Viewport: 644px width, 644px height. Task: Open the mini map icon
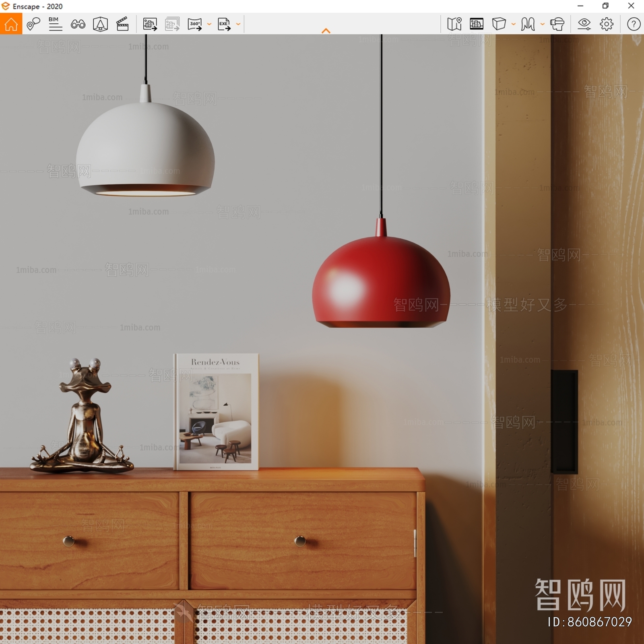(x=454, y=24)
